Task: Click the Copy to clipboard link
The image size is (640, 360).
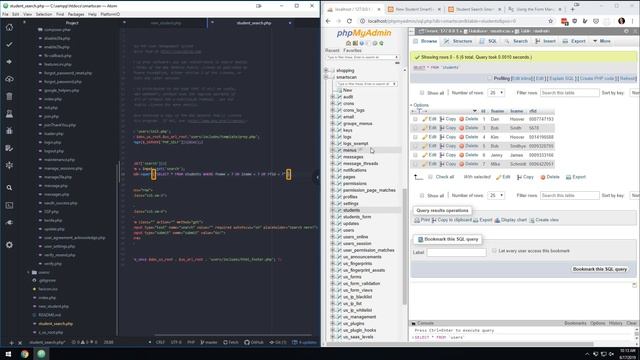Action: pos(451,220)
